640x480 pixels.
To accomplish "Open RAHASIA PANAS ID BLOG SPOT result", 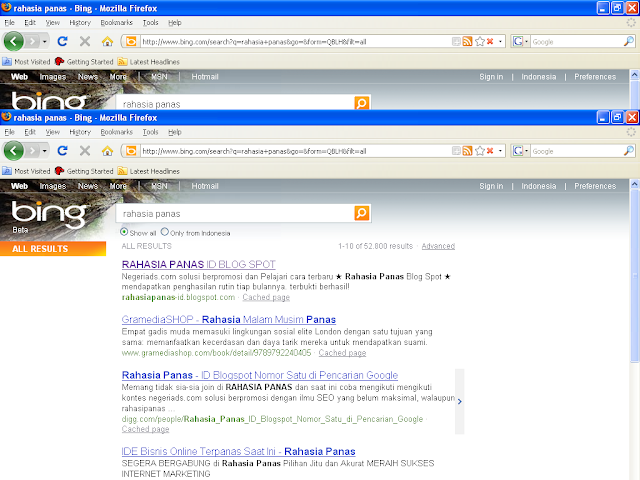I will [x=199, y=264].
